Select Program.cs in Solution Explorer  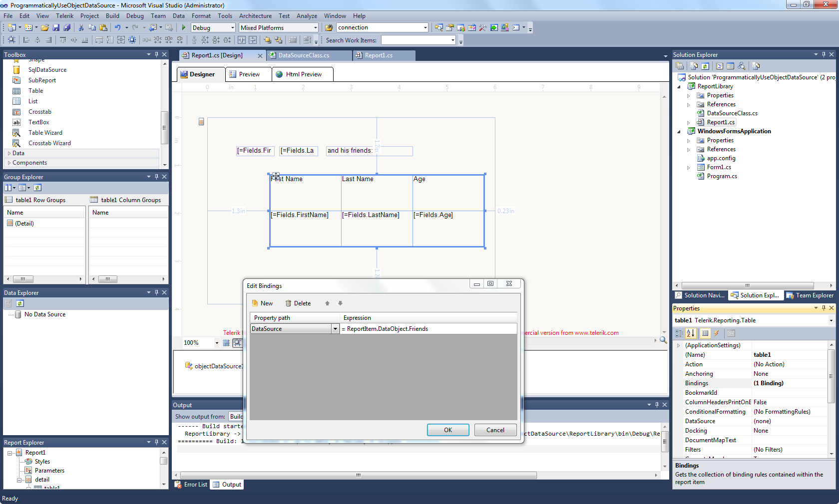point(722,176)
